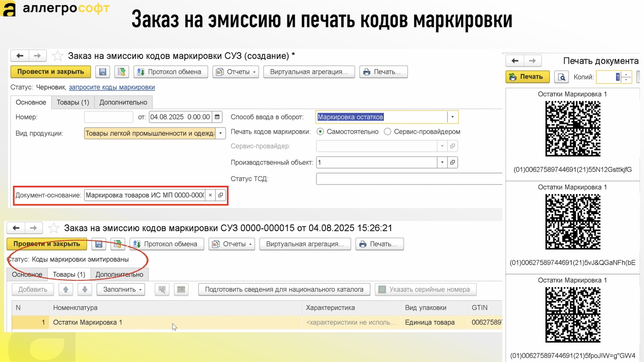Image resolution: width=644 pixels, height=362 pixels.
Task: Star the lower order 0000-000015 as favorite
Action: [54, 228]
